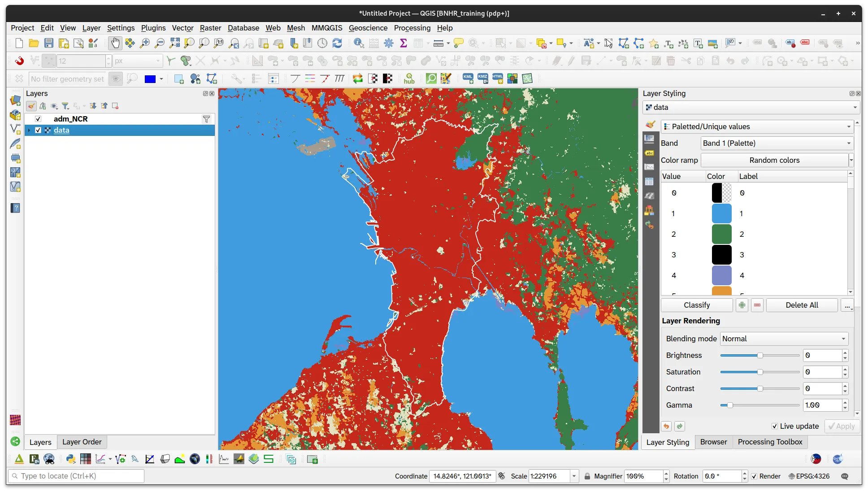The height and width of the screenshot is (492, 868).
Task: Uncheck the Live update checkbox
Action: pyautogui.click(x=775, y=426)
